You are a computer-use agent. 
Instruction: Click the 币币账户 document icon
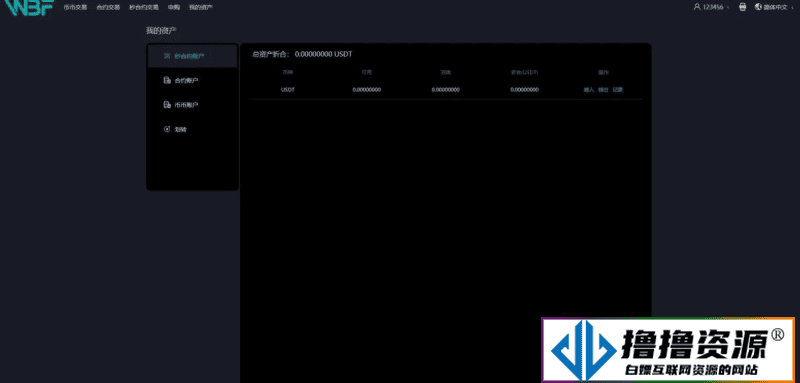[167, 105]
